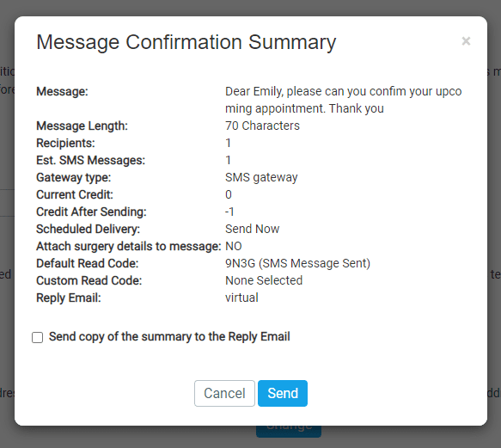This screenshot has height=448, width=501.
Task: Click the 'Dear Emily' message text
Action: click(344, 100)
